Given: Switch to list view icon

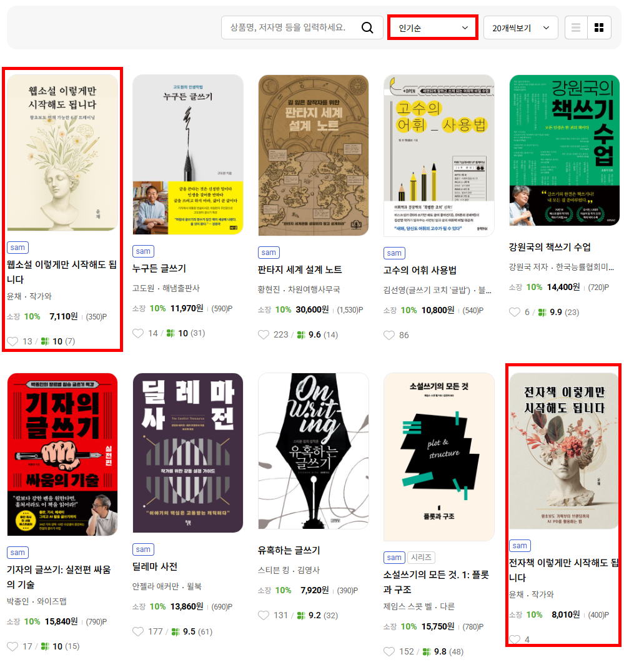Looking at the screenshot, I should (x=576, y=28).
